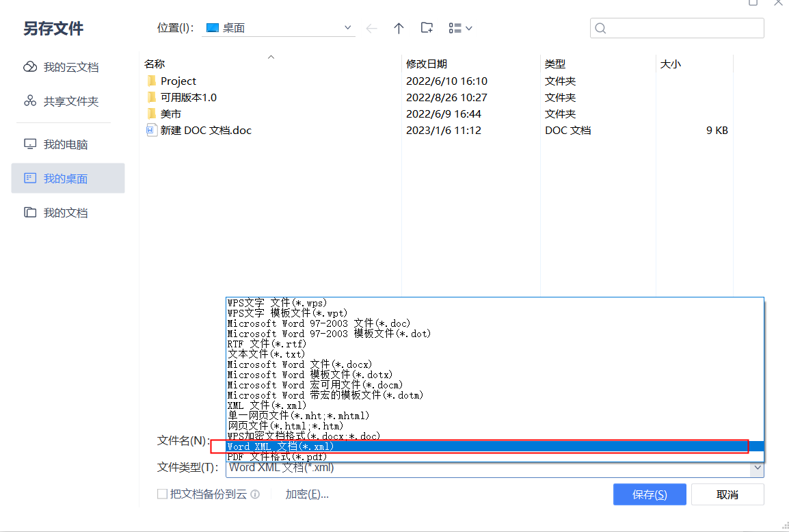Click the 加密(E)... encrypt link
789x532 pixels.
coord(307,494)
